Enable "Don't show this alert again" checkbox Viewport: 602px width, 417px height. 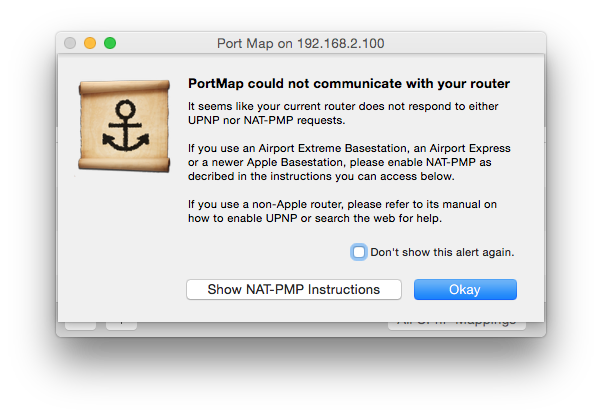point(359,252)
